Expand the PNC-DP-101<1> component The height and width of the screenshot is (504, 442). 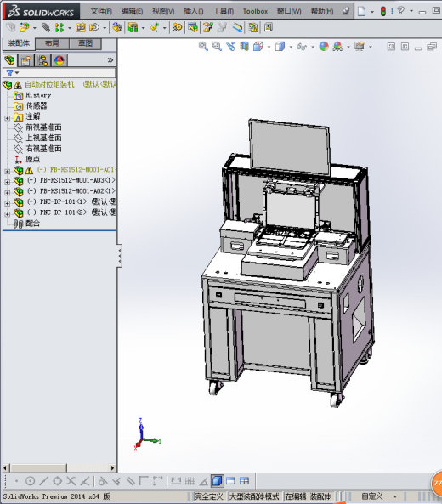coord(7,203)
